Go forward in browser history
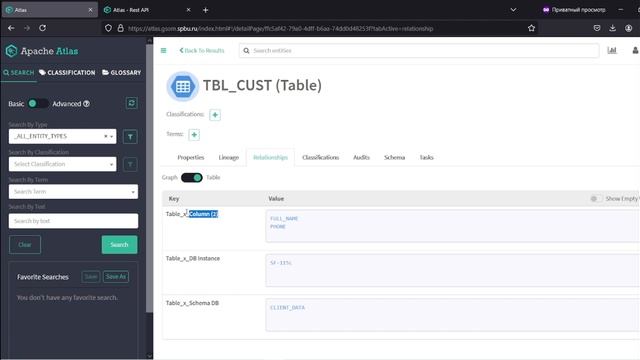This screenshot has width=640, height=360. pos(27,28)
